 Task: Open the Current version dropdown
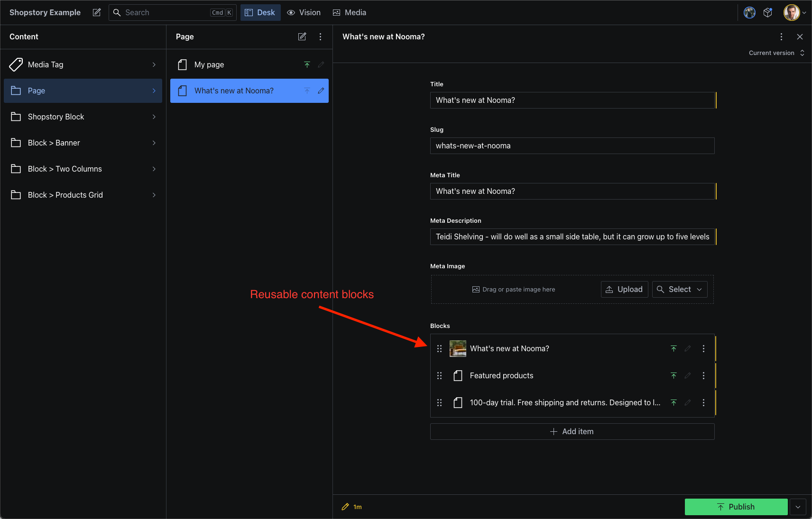[776, 53]
